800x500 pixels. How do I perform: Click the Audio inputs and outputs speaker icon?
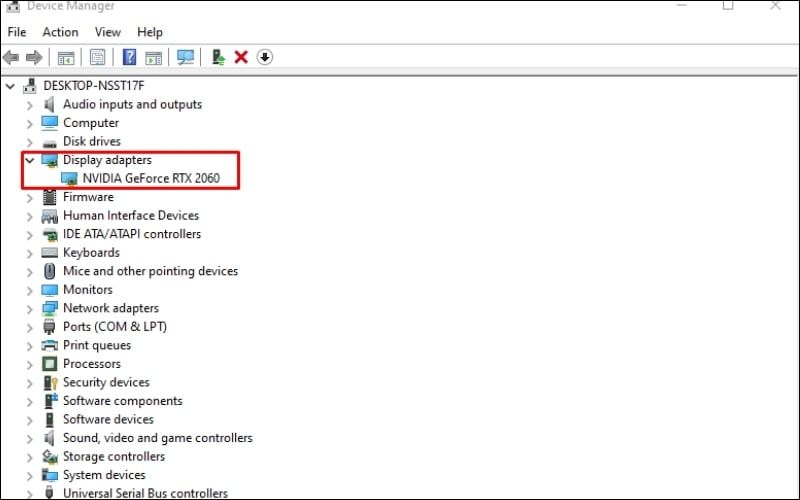click(49, 105)
